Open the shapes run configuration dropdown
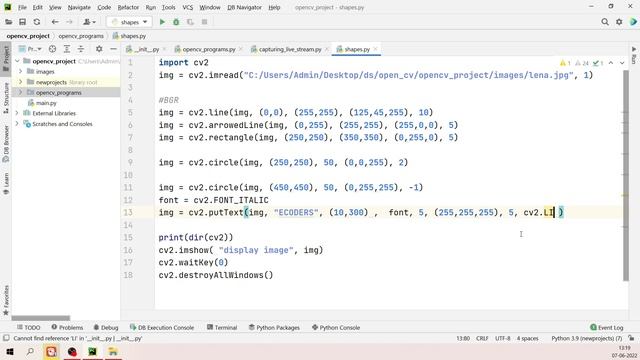This screenshot has width=640, height=360. (x=129, y=22)
